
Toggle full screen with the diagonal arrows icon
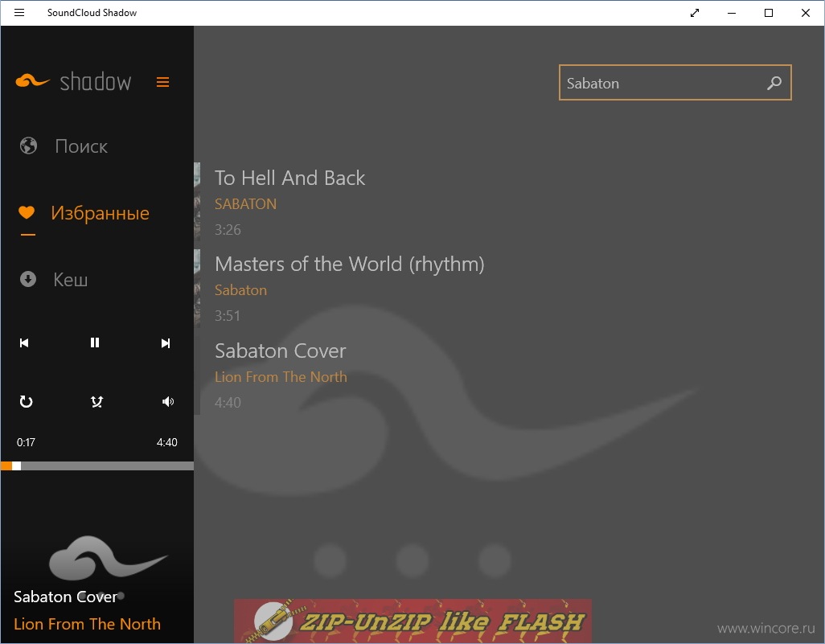tap(695, 13)
